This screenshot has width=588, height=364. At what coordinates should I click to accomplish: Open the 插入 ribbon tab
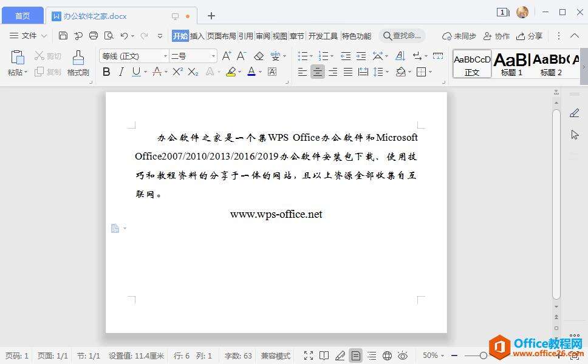coord(197,36)
